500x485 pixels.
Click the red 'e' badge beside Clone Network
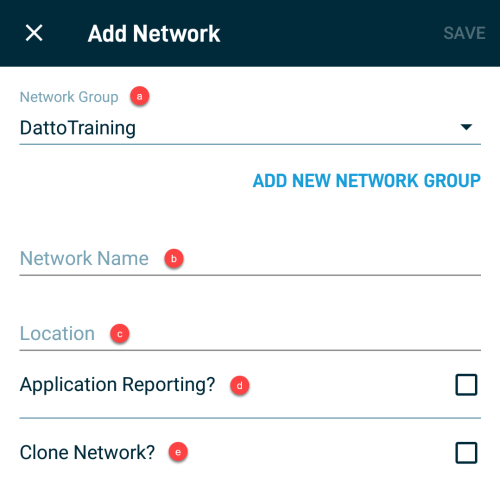[x=178, y=452]
